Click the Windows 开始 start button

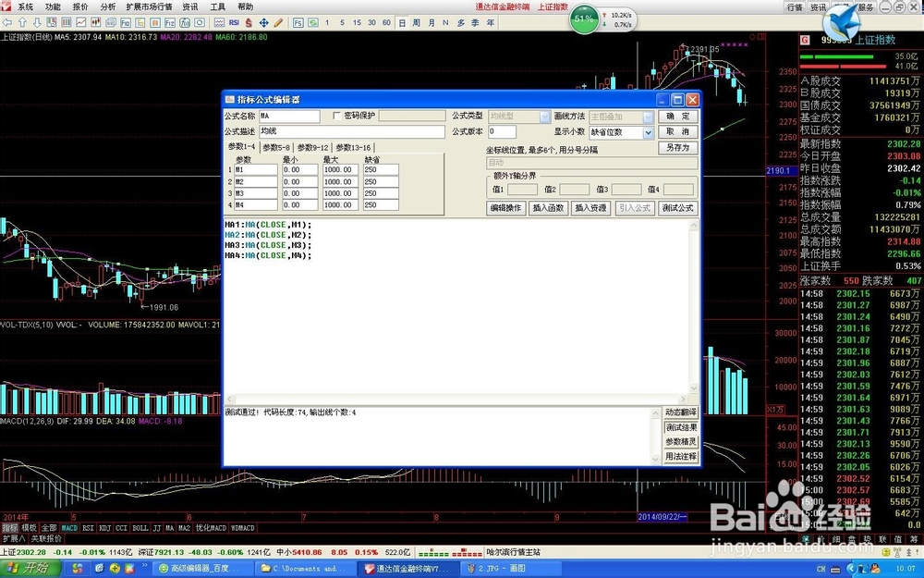click(x=30, y=569)
